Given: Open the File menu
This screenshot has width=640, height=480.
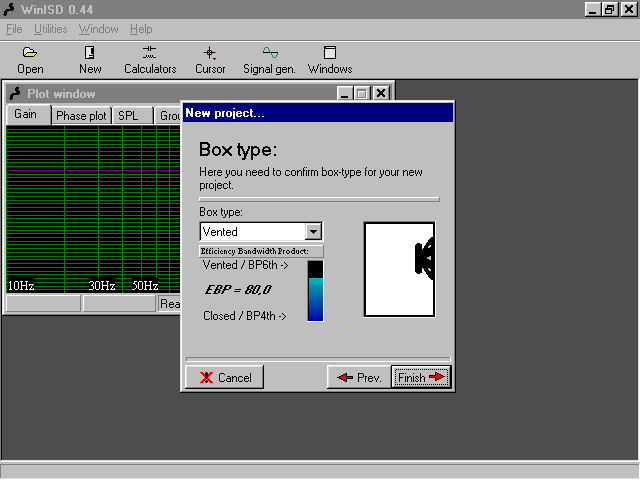Looking at the screenshot, I should click(x=14, y=29).
